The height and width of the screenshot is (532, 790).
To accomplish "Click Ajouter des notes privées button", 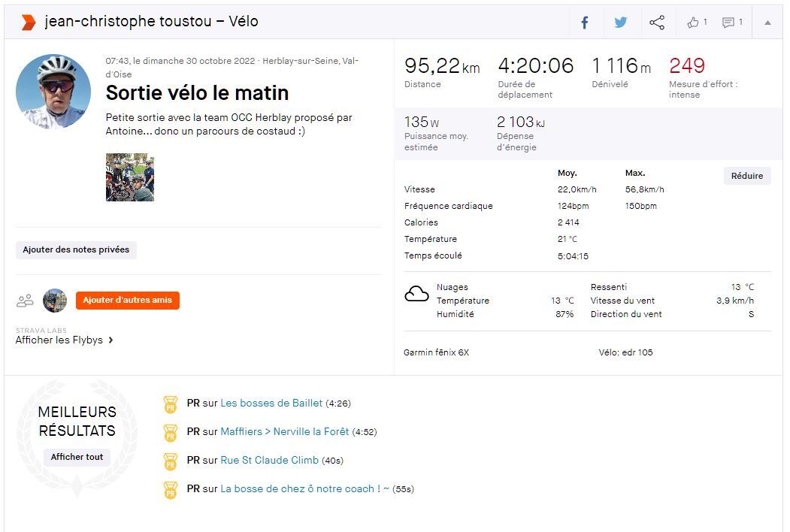I will pos(76,250).
